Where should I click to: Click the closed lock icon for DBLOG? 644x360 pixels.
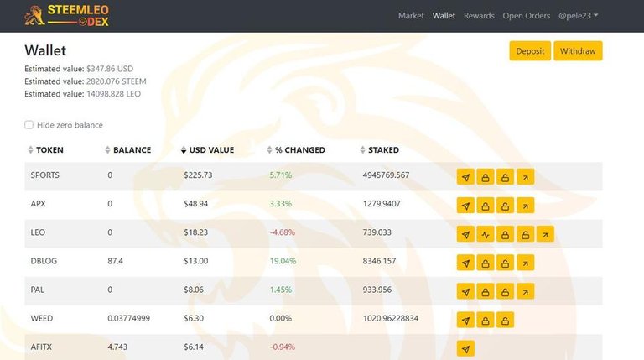point(485,263)
